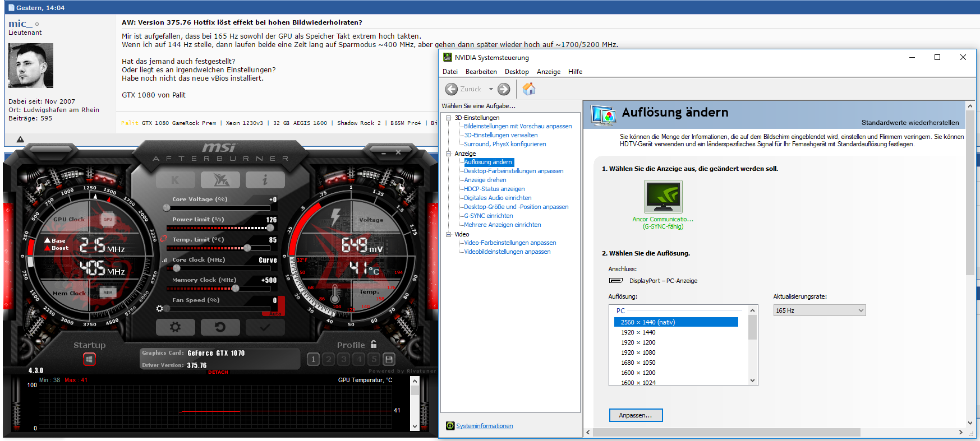Click the save profile floppy icon in Afterburner
980x441 pixels.
[389, 359]
